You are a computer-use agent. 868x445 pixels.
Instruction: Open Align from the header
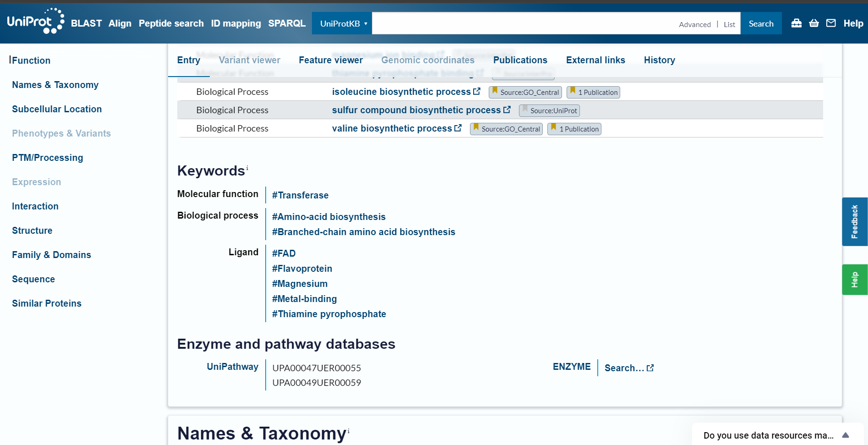pyautogui.click(x=120, y=23)
